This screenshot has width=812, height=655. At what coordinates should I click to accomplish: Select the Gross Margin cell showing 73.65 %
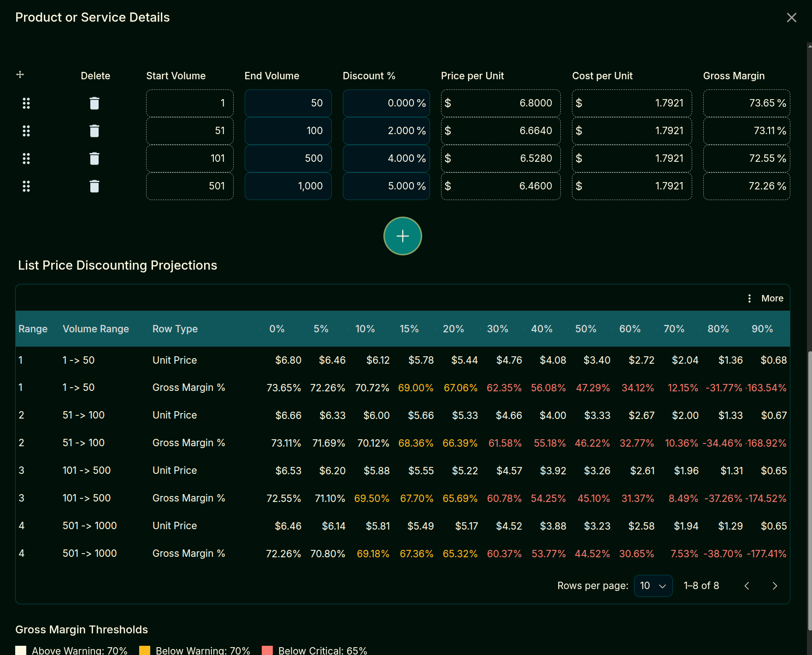pyautogui.click(x=747, y=103)
